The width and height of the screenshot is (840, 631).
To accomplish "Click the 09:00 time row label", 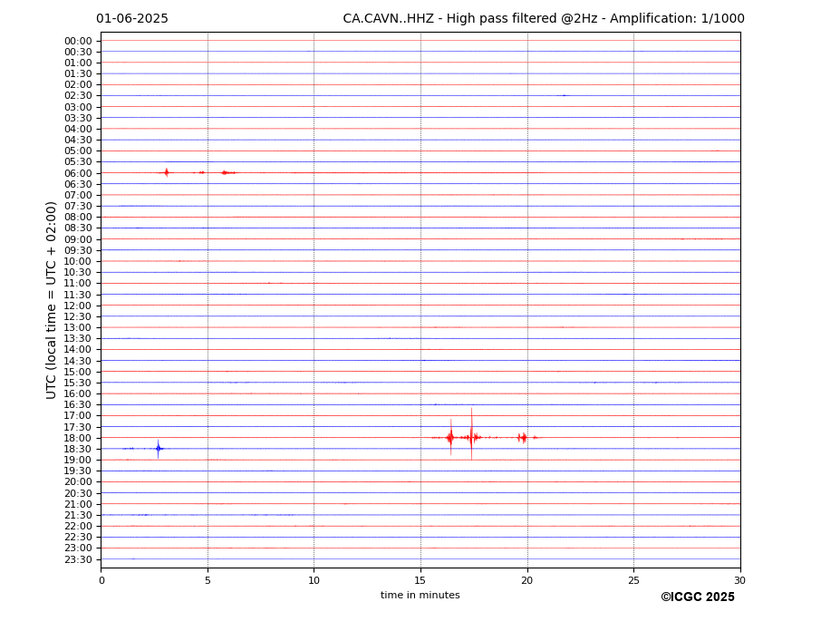I will click(x=78, y=239).
